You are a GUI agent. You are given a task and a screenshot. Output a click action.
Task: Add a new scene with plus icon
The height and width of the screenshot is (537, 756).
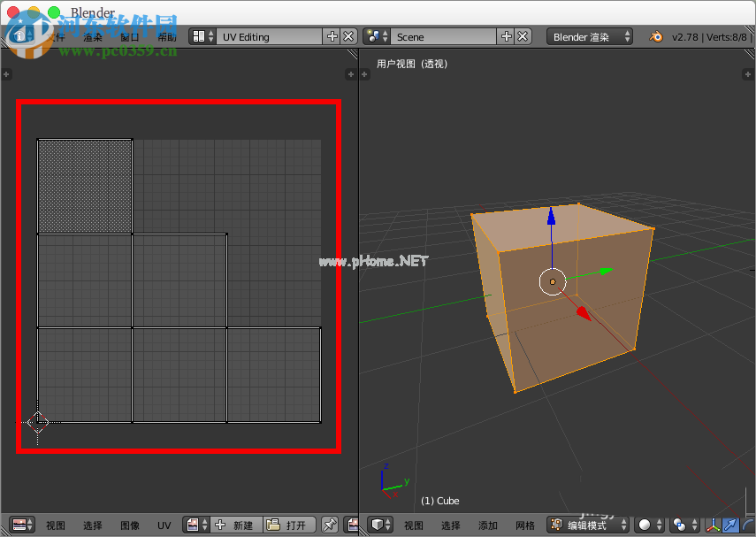click(x=506, y=36)
